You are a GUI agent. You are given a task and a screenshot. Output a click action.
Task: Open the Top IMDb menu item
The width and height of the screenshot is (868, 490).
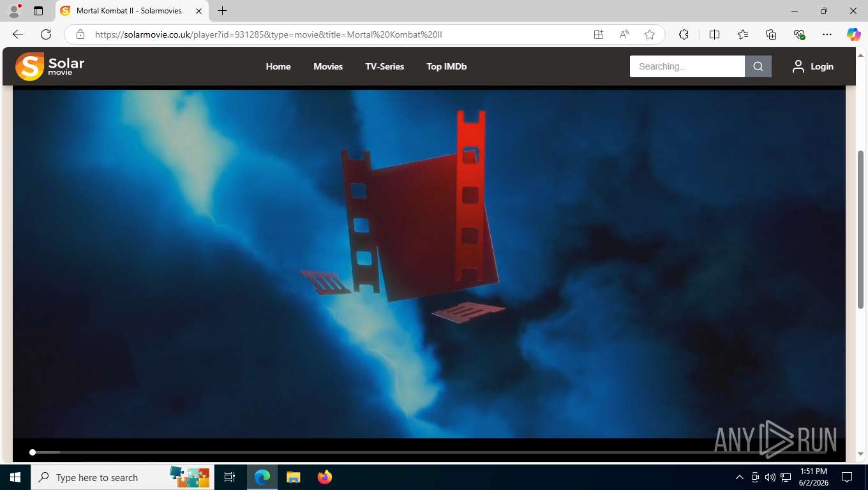447,66
